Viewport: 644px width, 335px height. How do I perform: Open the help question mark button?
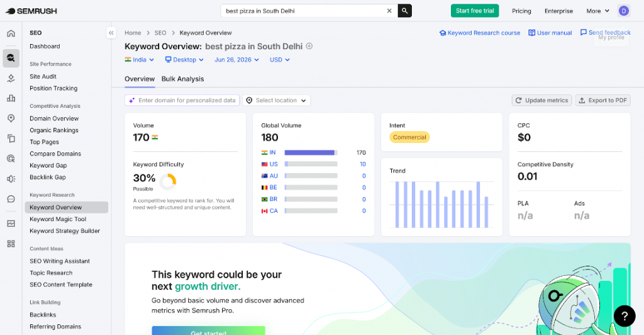625,315
